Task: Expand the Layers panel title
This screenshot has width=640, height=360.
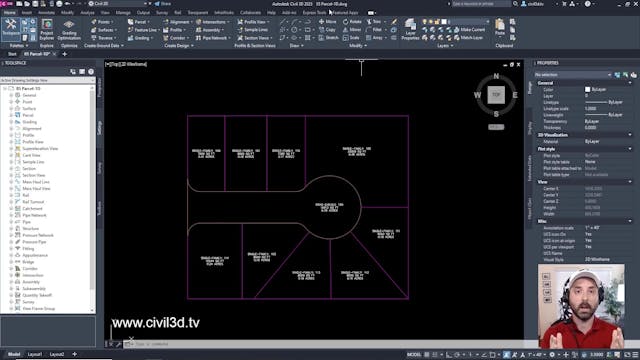Action: (445, 46)
